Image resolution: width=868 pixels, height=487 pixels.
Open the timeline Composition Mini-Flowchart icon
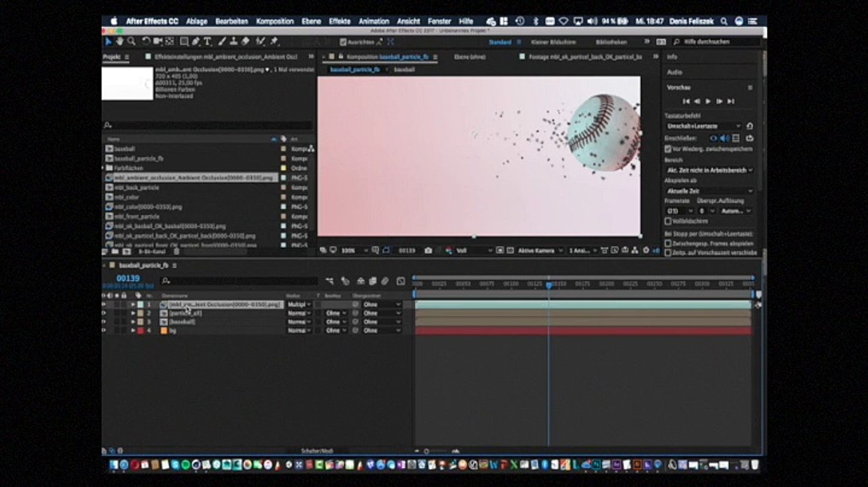[329, 281]
